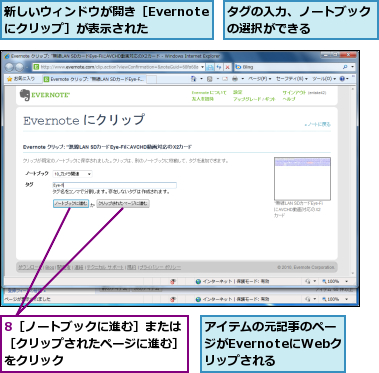The image size is (379, 373).
Task: Click the blue Refresh arrows icon
Action: pos(219,67)
